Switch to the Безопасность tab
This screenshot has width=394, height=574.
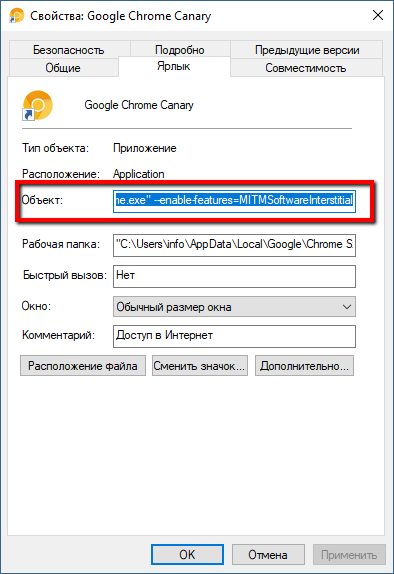(69, 49)
